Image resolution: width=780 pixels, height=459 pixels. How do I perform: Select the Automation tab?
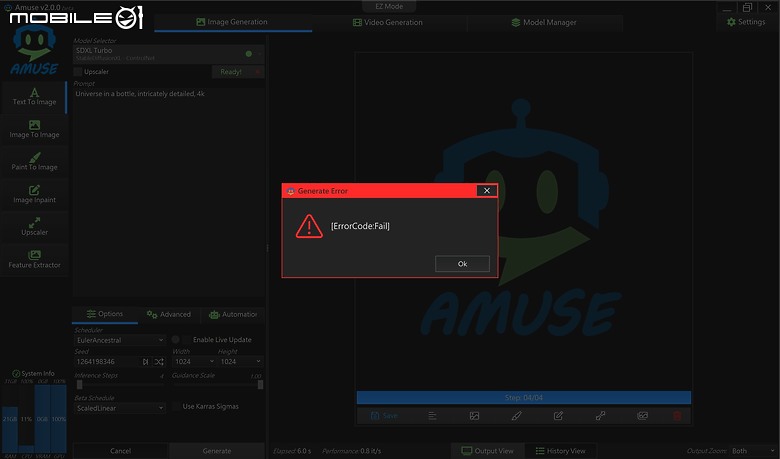pyautogui.click(x=233, y=314)
